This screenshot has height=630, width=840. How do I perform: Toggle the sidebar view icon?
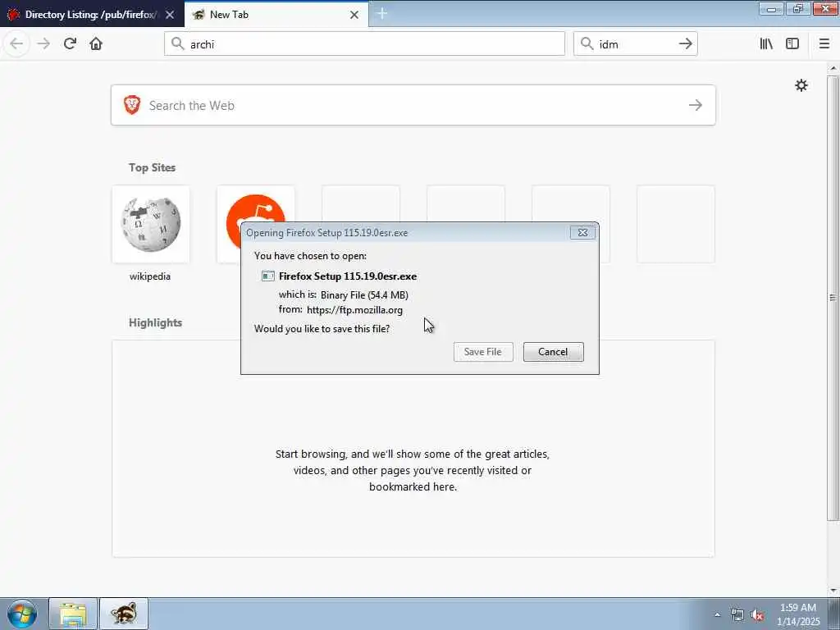792,44
